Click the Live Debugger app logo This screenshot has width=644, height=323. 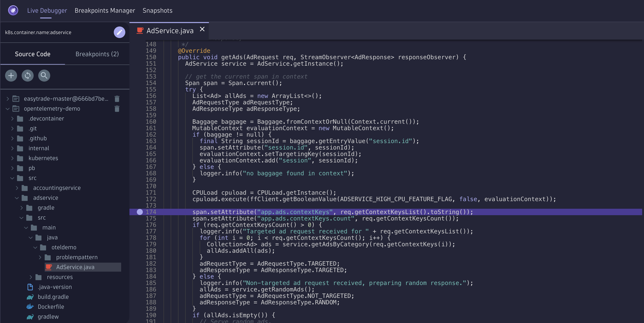pos(13,11)
